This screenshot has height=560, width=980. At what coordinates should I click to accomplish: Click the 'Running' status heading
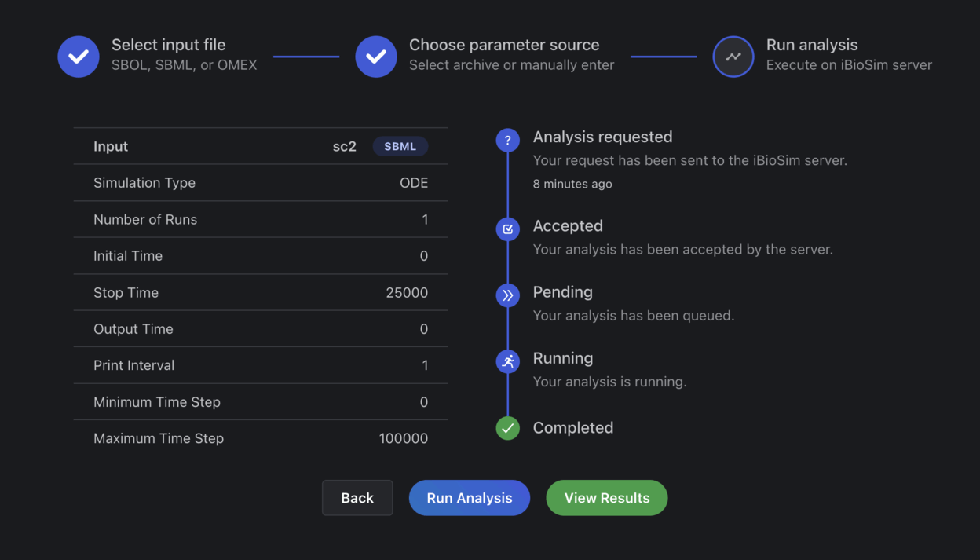563,358
